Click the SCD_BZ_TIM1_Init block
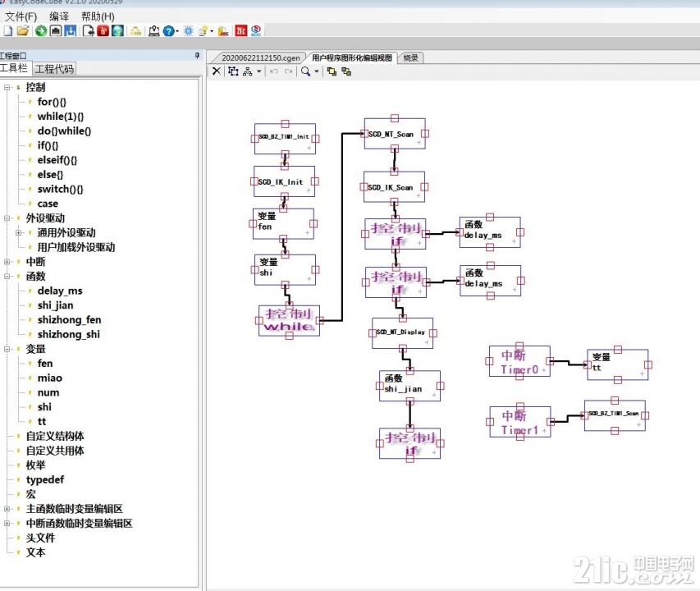The width and height of the screenshot is (700, 591). pos(285,139)
